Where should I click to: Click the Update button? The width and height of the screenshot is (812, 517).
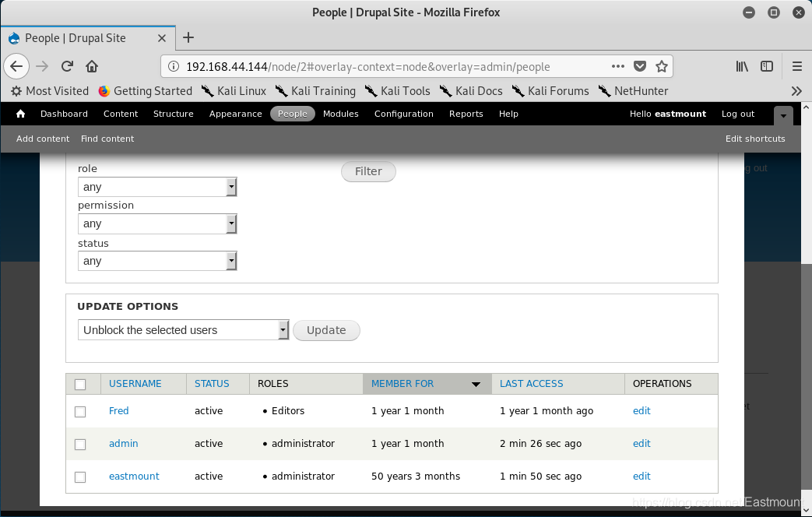[x=326, y=330]
